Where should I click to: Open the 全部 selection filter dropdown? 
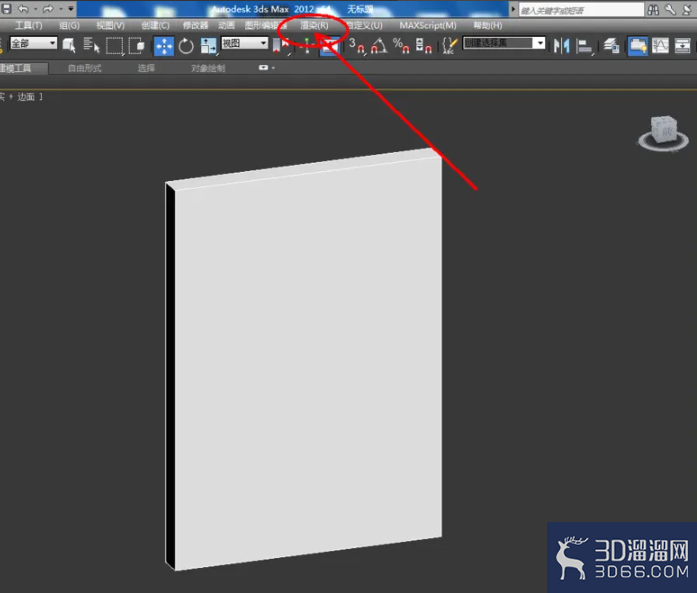[x=34, y=43]
